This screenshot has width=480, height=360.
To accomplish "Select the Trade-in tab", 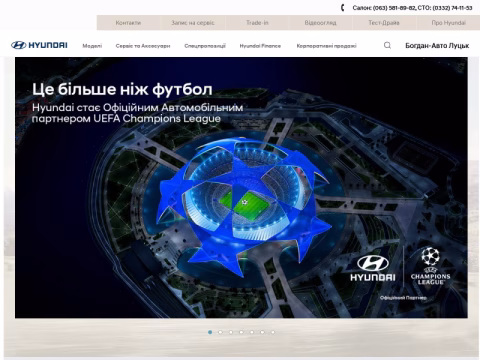I will (257, 23).
